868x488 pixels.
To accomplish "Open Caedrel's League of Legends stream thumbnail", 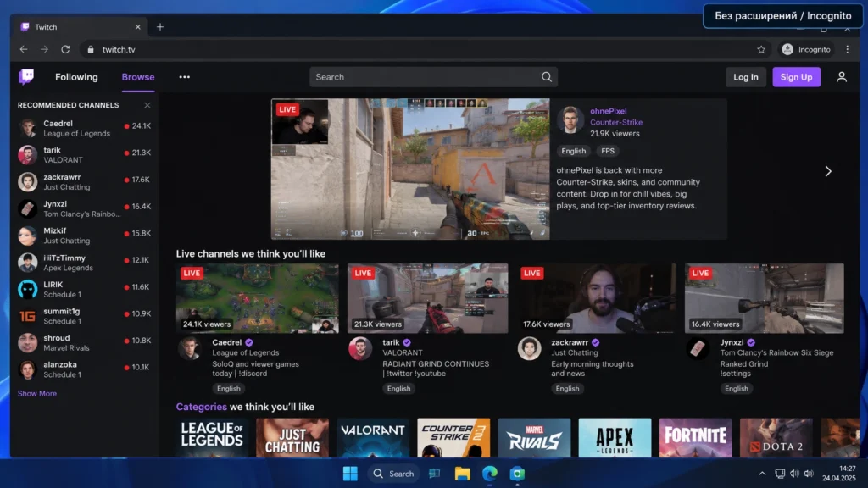I will pos(258,298).
